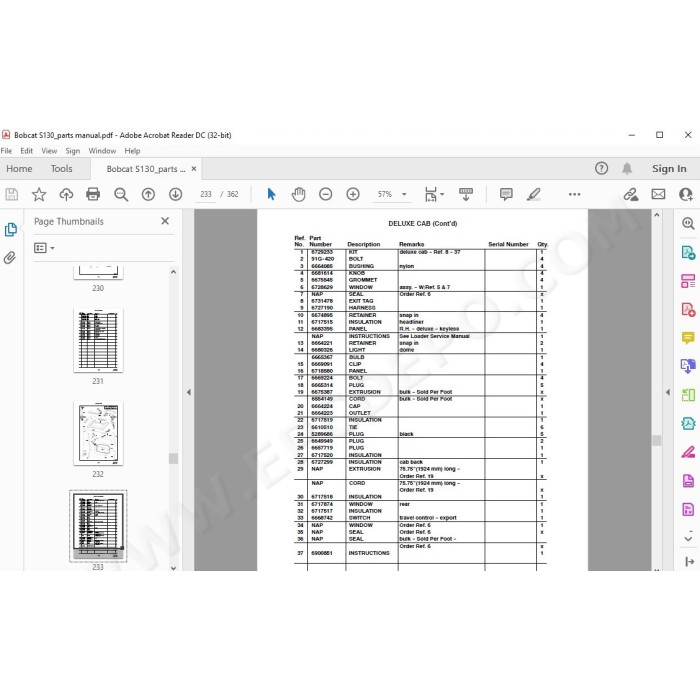The image size is (700, 700).
Task: Activate the hand pan tool
Action: pos(298,194)
